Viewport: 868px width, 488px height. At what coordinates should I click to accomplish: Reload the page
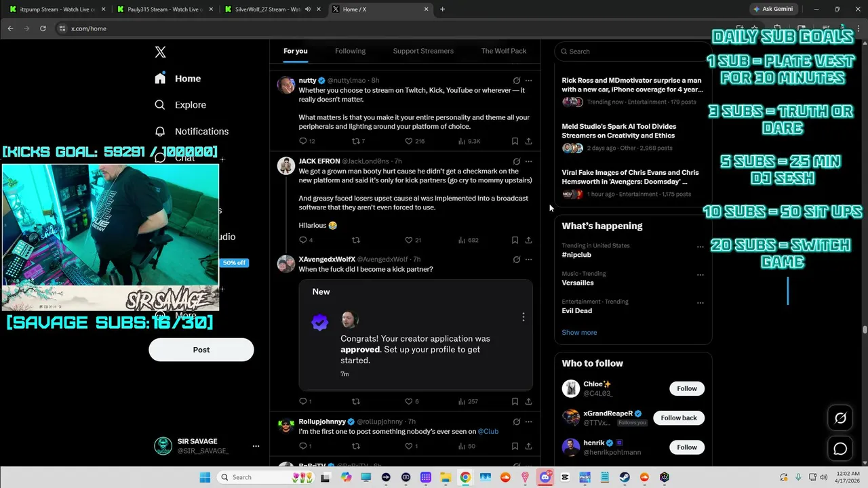point(43,28)
